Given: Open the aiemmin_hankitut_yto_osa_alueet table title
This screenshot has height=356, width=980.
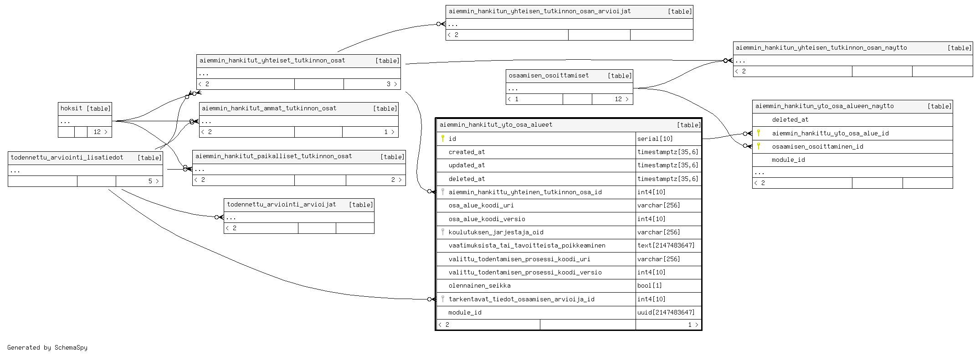Looking at the screenshot, I should 496,124.
